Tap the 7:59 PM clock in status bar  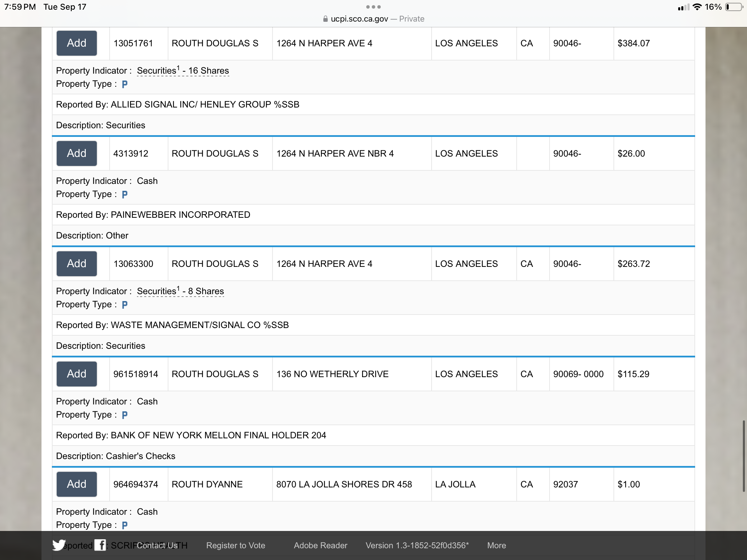pos(20,7)
